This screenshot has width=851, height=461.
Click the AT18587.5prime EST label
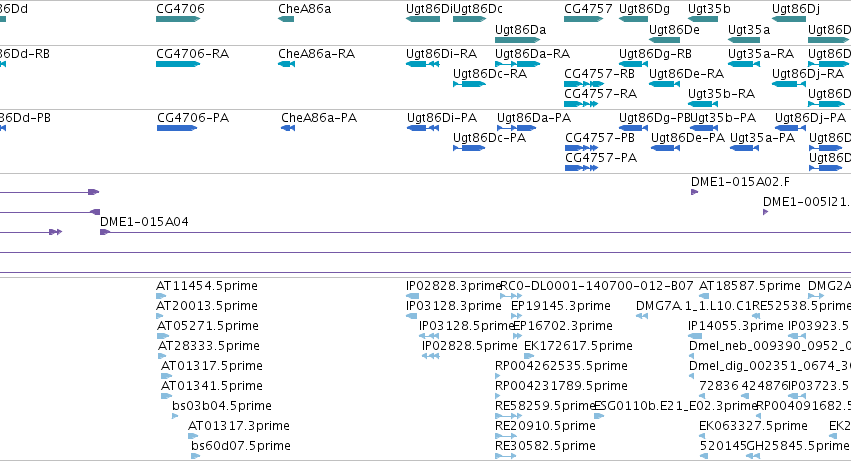(x=750, y=286)
